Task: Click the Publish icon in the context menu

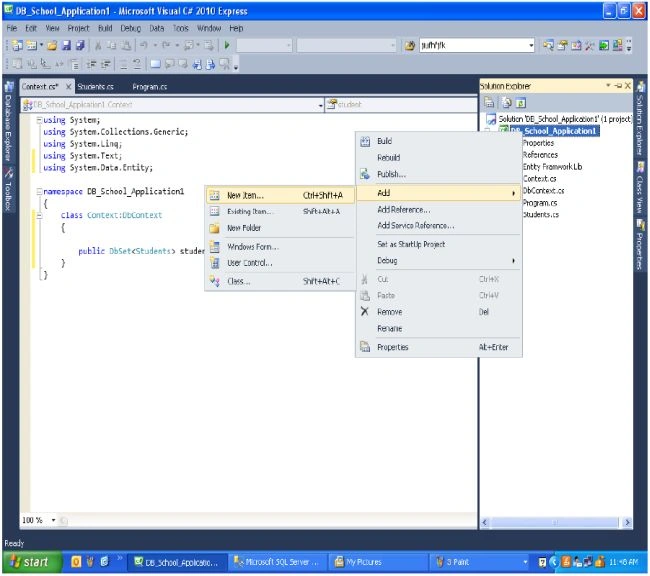Action: (365, 174)
